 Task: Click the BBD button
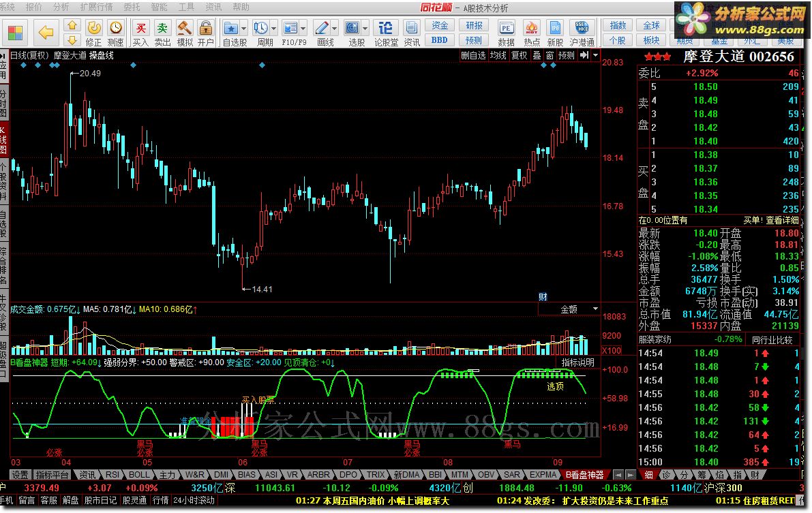(x=440, y=40)
